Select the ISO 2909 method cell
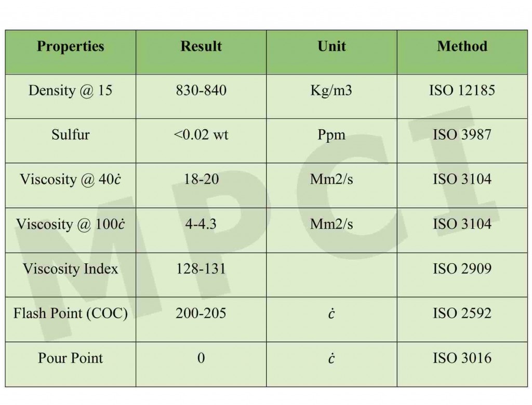 462,269
